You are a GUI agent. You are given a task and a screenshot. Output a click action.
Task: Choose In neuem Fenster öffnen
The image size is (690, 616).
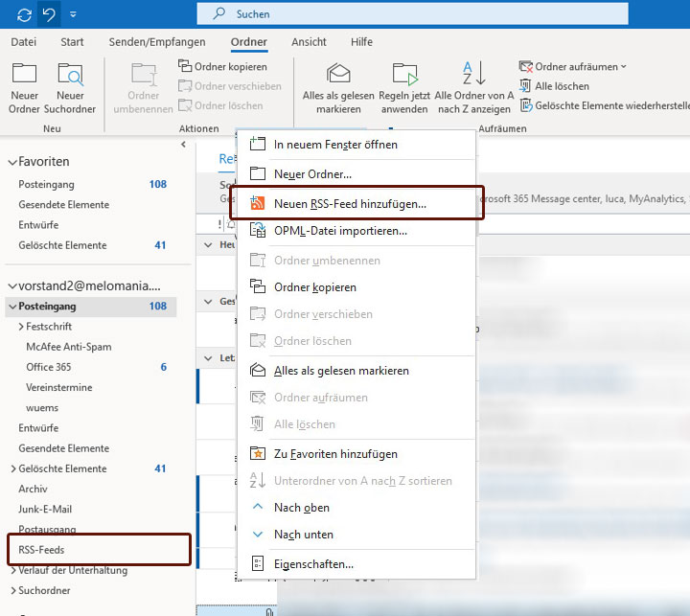(x=356, y=145)
